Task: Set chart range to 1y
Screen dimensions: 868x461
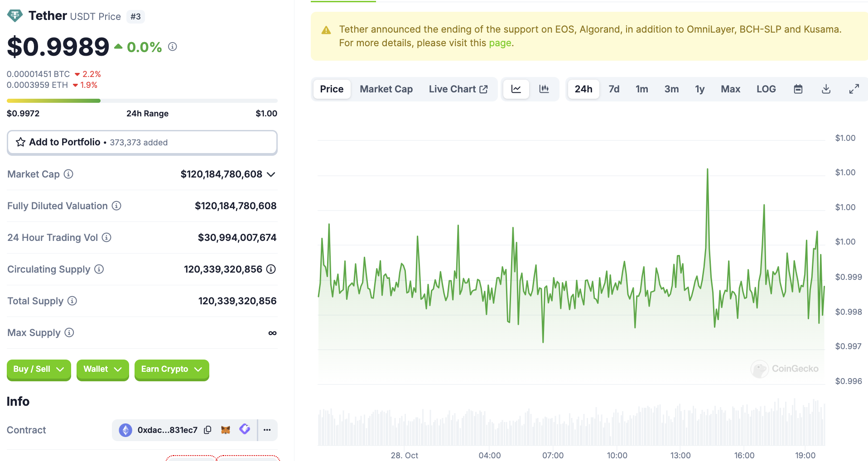Action: pos(700,89)
